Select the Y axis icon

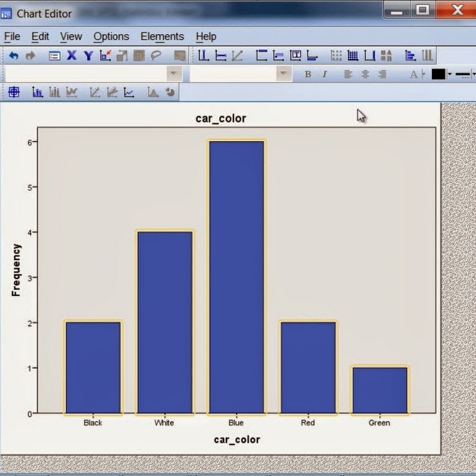coord(88,56)
